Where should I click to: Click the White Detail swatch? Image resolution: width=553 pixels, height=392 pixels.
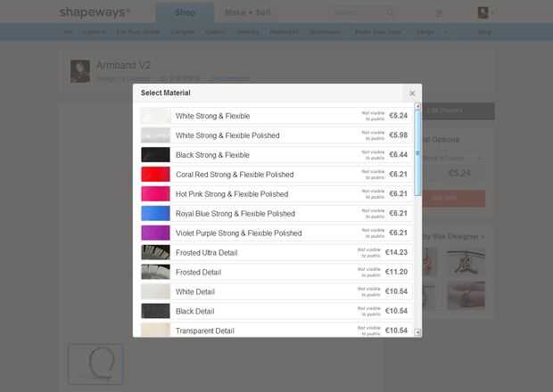point(155,291)
